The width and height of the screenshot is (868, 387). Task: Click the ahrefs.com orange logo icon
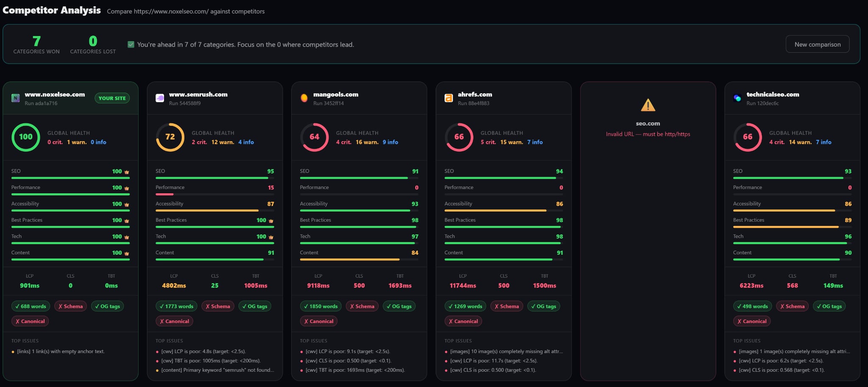click(448, 98)
